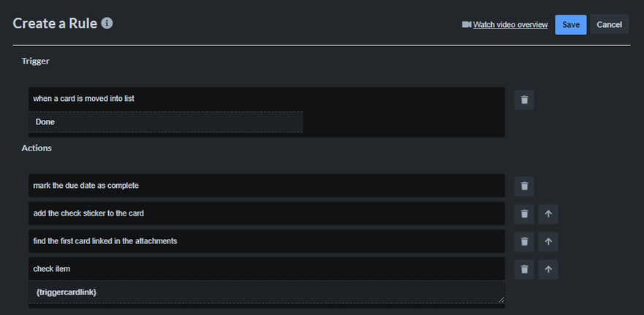Move the add check sticker action up
This screenshot has height=315, width=644.
548,214
